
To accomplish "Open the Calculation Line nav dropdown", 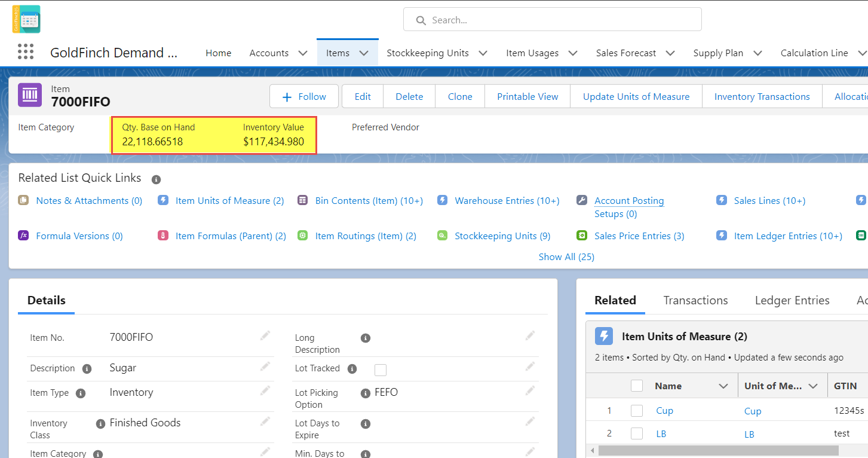I will click(x=862, y=53).
